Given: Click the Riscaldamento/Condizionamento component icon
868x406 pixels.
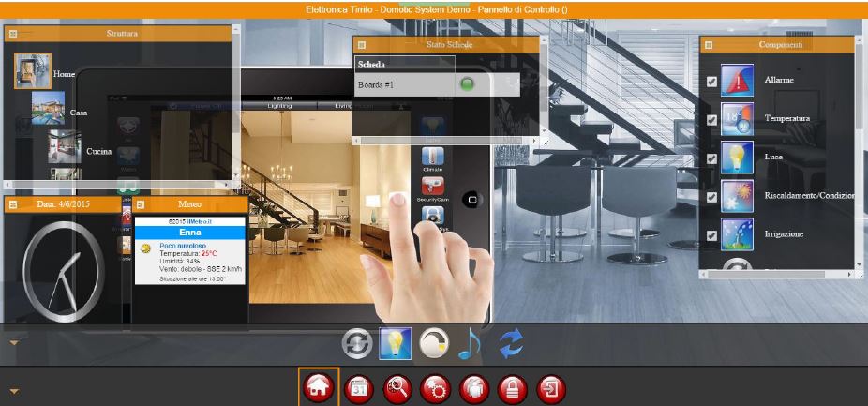Looking at the screenshot, I should point(737,196).
